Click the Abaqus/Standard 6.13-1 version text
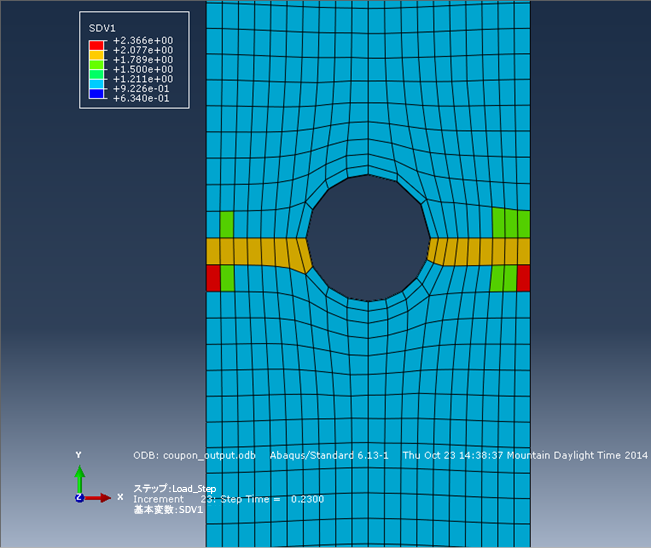Image resolution: width=652 pixels, height=549 pixels. coord(329,455)
